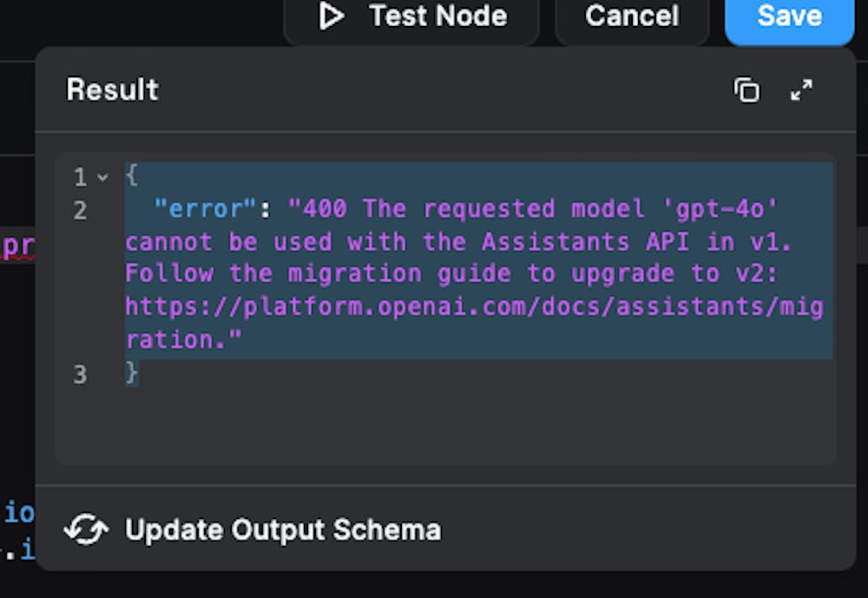
Task: Click the Update Output Schema label
Action: [283, 530]
